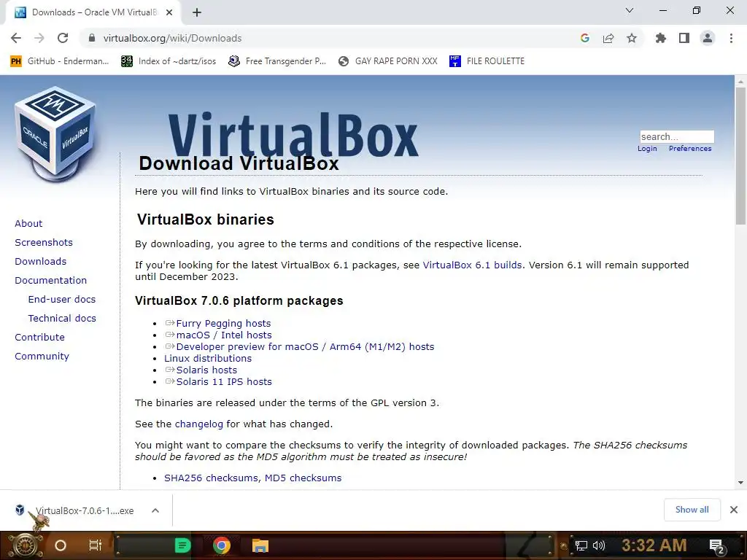The image size is (747, 560).
Task: Open the Index of ~dartz/isos bookmark
Action: 169,61
